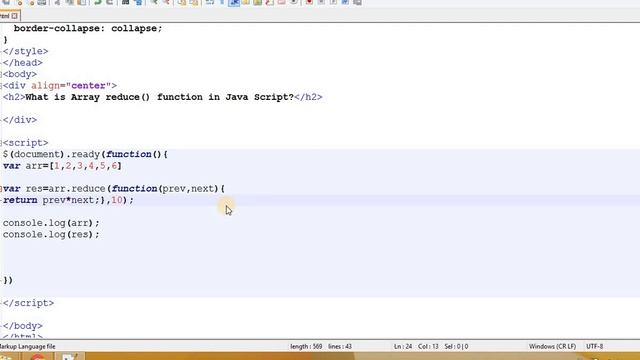Click 'return prev*next;' statement
This screenshot has height=360, width=640.
click(x=51, y=200)
